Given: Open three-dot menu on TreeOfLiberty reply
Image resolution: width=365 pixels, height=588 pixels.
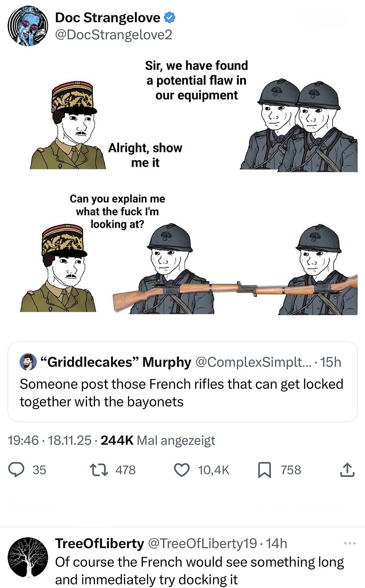Looking at the screenshot, I should click(350, 543).
